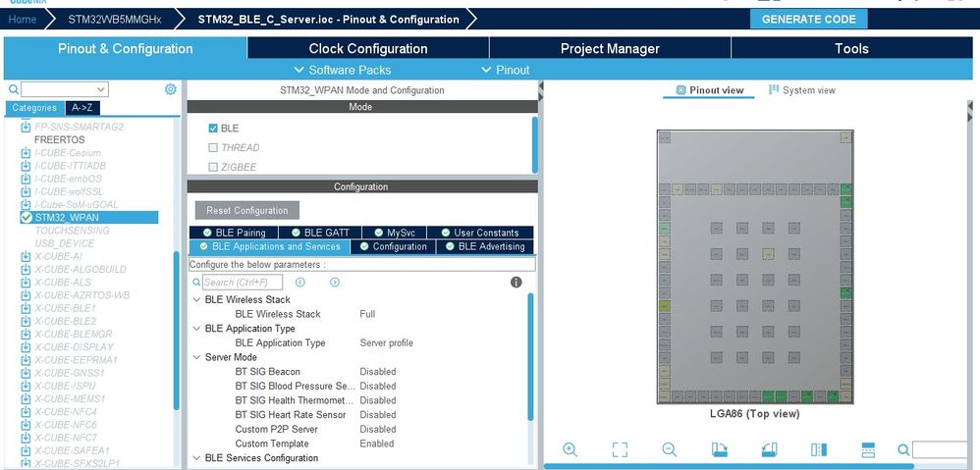Flip chip horizontally icon
This screenshot has height=470, width=980.
[x=819, y=449]
